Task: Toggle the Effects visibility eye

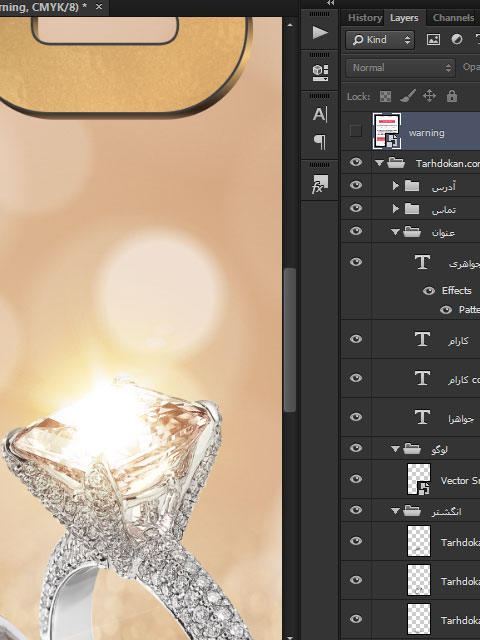Action: pos(429,291)
